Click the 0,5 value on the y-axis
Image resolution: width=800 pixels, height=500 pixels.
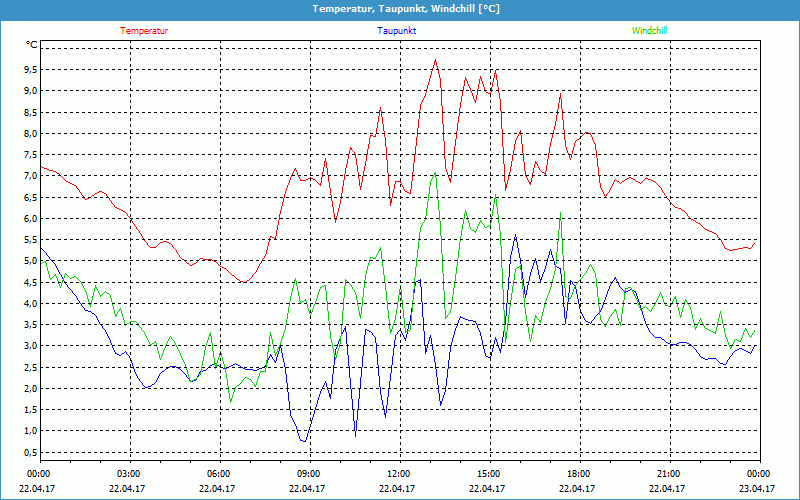point(31,453)
